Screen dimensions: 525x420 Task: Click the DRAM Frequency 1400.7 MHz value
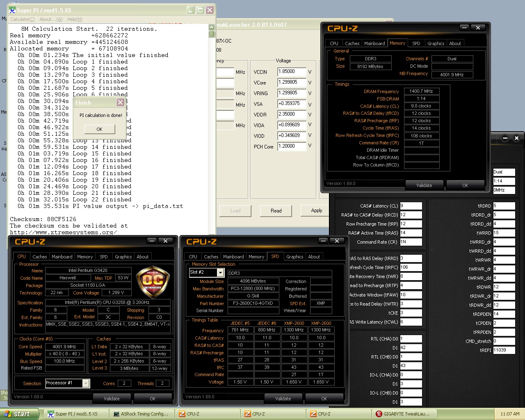pyautogui.click(x=421, y=91)
